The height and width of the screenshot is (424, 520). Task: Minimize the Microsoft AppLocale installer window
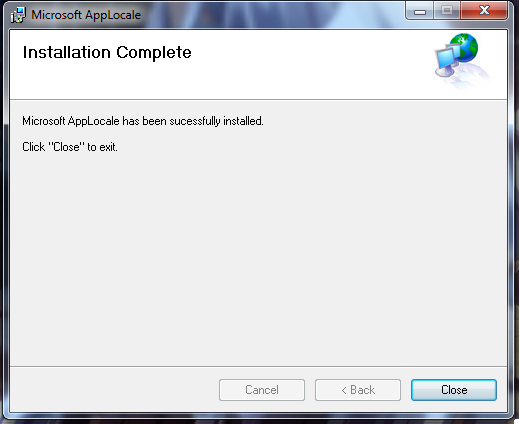click(420, 11)
